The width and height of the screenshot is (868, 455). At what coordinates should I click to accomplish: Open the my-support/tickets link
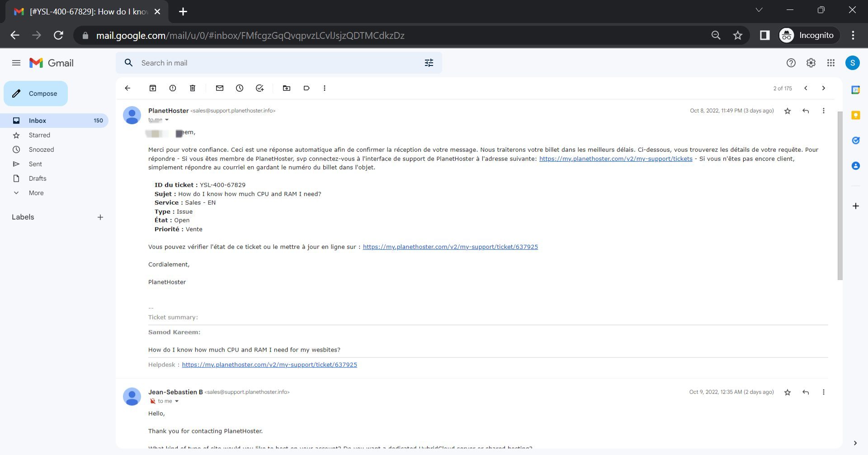(x=616, y=159)
